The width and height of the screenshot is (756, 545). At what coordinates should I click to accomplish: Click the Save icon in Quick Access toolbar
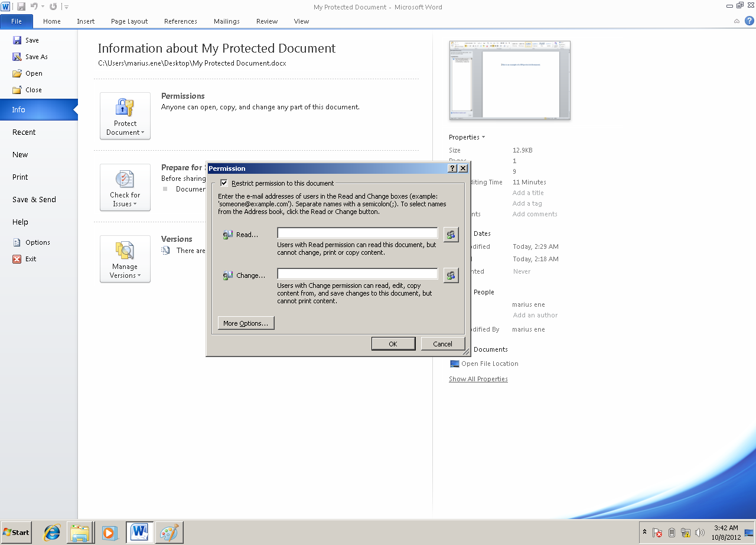click(x=21, y=7)
